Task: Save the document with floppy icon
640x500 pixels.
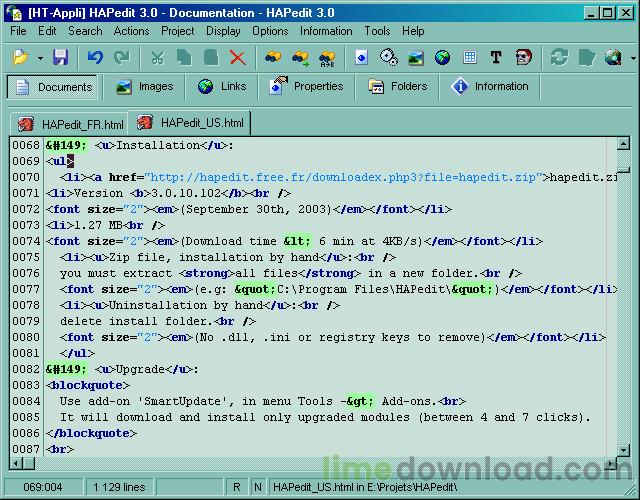Action: tap(60, 57)
